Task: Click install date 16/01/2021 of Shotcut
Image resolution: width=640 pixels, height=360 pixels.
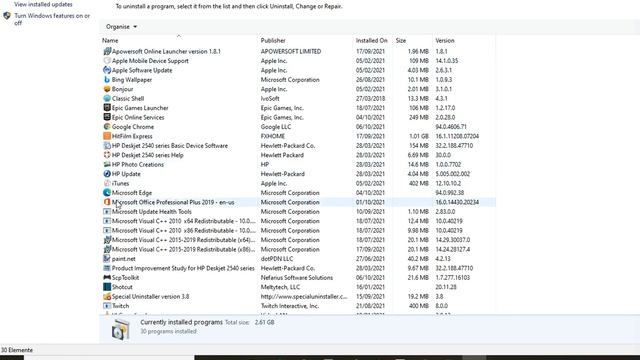Action: 370,287
